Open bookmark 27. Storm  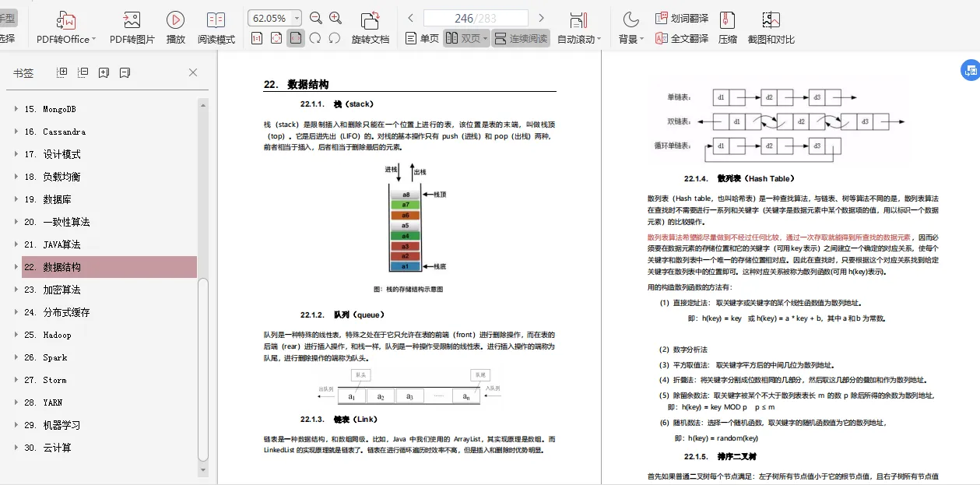click(45, 380)
